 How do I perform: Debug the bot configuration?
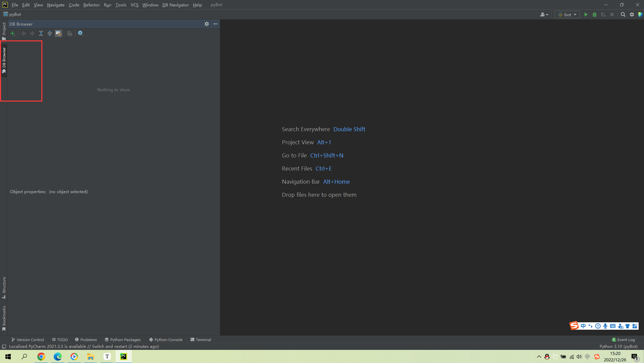pos(595,14)
